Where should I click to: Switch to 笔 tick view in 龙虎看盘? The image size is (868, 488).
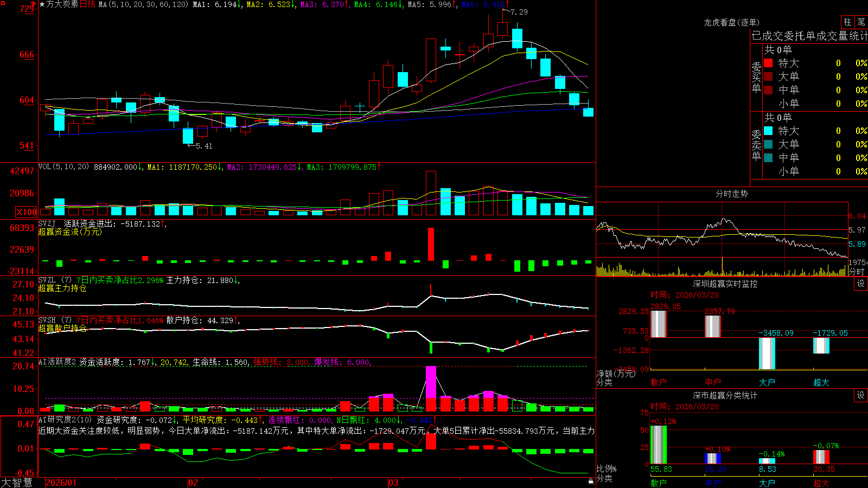point(861,22)
